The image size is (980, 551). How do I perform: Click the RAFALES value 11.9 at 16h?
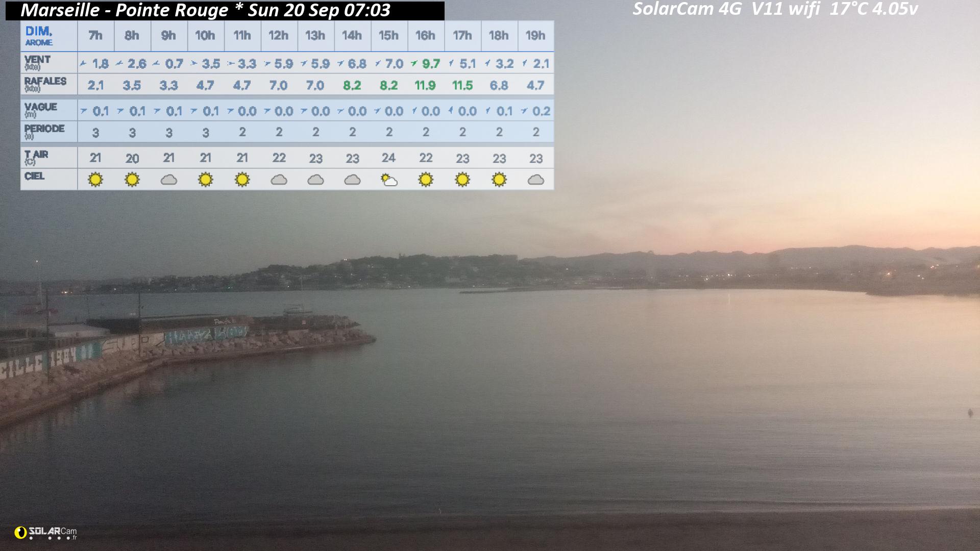click(x=425, y=85)
